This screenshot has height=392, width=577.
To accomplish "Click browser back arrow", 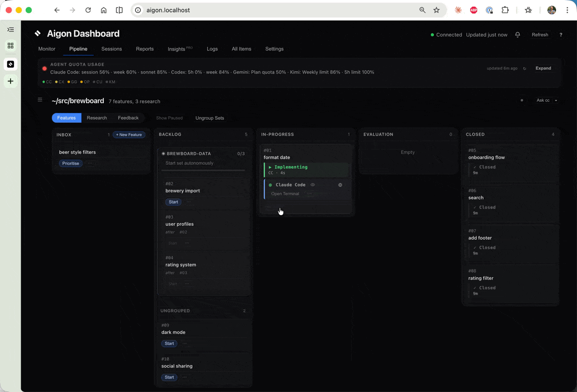I will tap(57, 10).
